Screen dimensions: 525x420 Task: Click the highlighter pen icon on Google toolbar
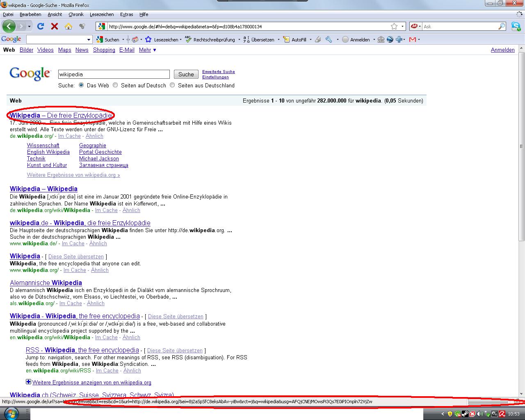click(318, 39)
